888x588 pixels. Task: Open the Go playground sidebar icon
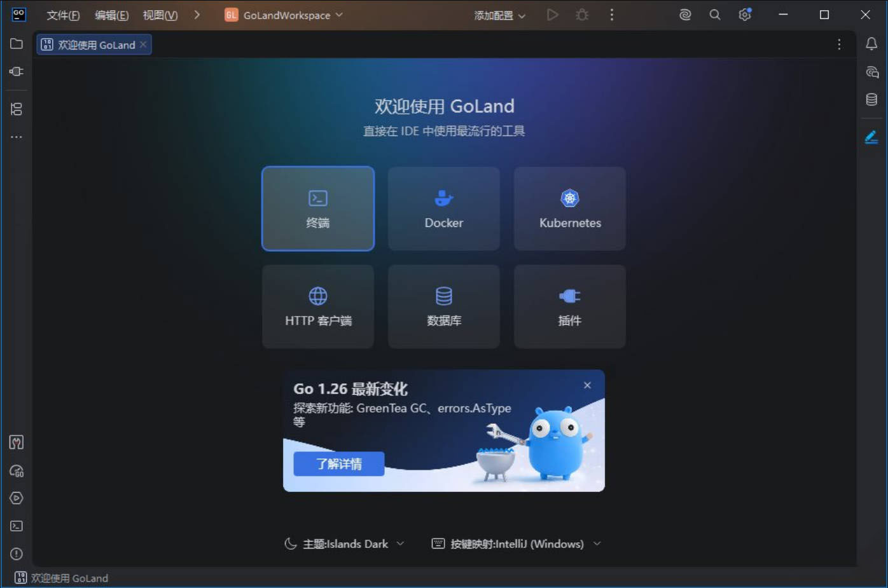[17, 471]
